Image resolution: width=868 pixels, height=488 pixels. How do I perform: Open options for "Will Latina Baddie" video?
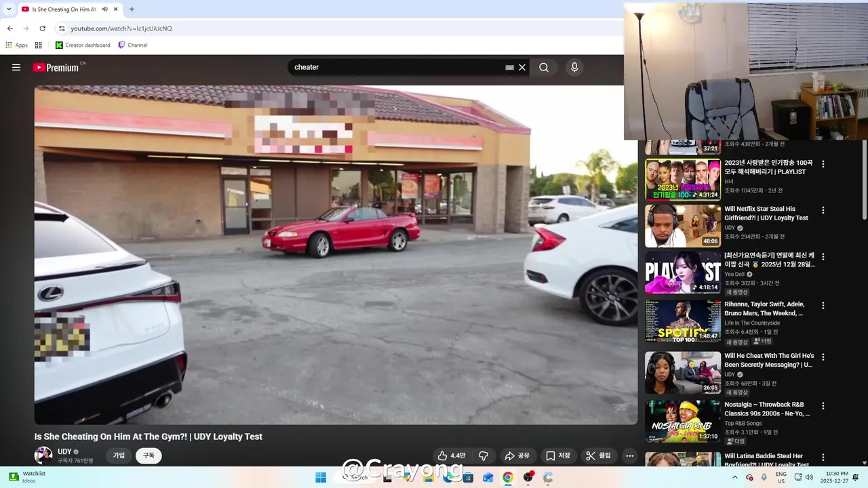823,457
